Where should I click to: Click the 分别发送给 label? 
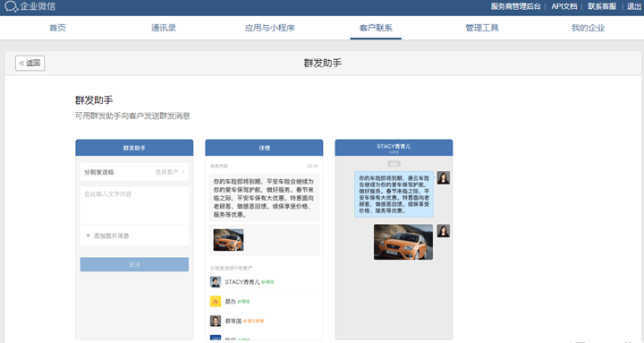[x=99, y=172]
